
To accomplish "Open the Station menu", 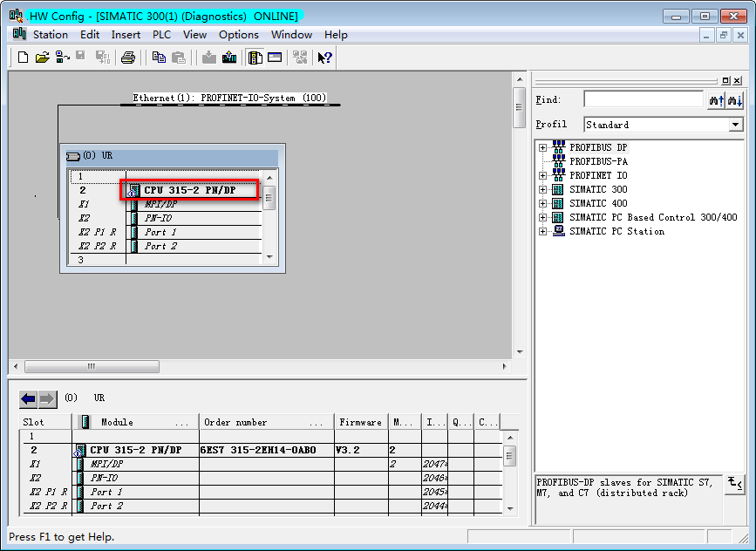I will click(51, 35).
